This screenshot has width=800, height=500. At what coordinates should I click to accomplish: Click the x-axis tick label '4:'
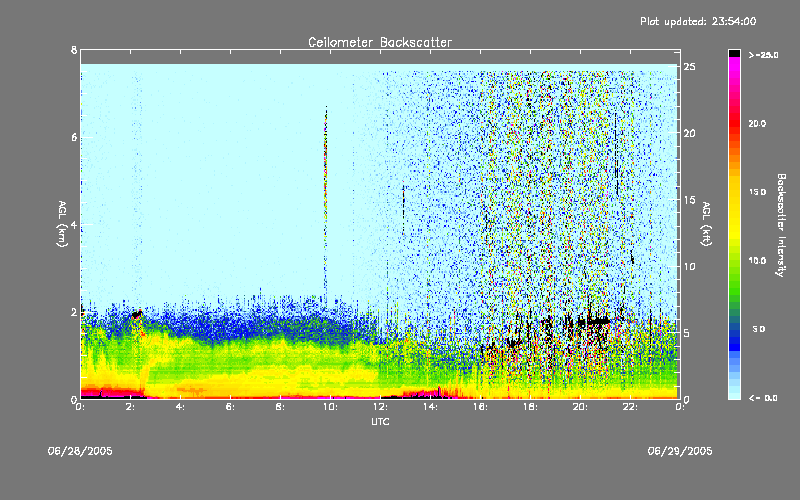180,407
